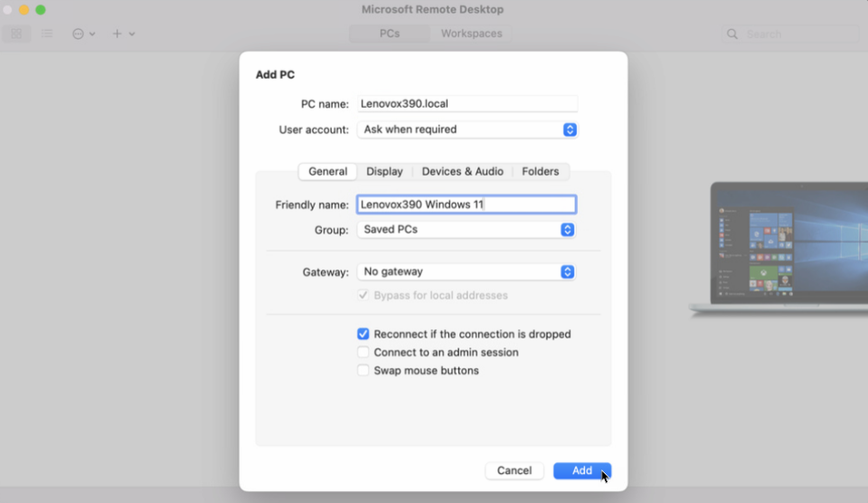Enable Swap mouse buttons checkbox
This screenshot has height=503, width=868.
pos(363,371)
